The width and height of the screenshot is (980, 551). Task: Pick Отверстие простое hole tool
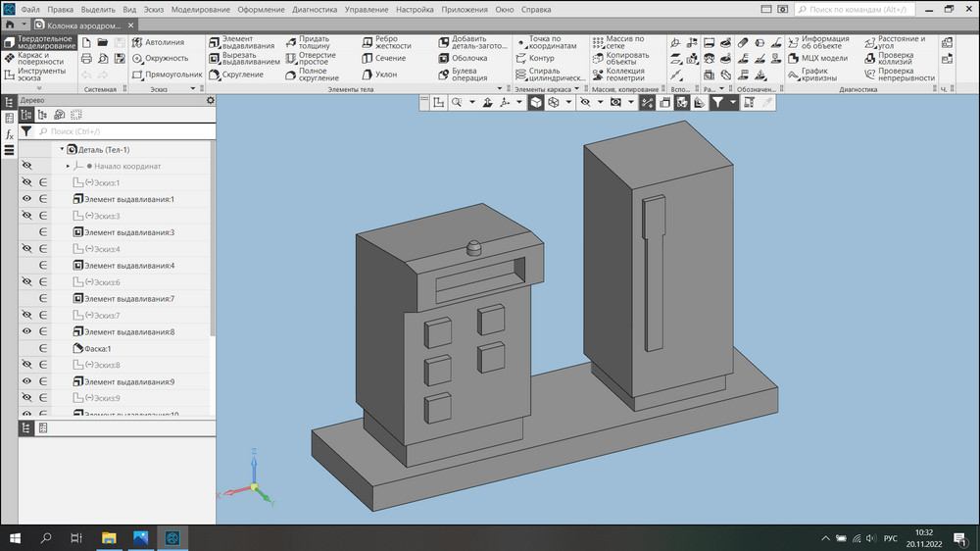(x=311, y=58)
